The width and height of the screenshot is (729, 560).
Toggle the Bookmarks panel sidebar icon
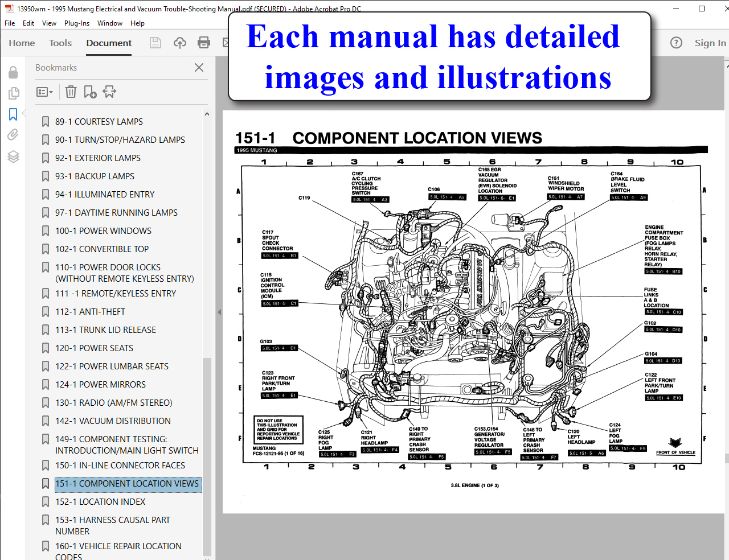point(13,114)
